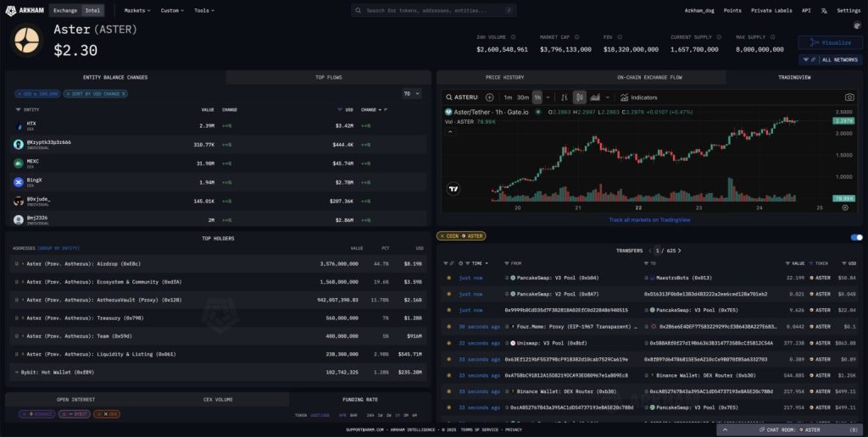Click the chart symbol search magnifier icon
Image resolution: width=868 pixels, height=437 pixels.
click(x=449, y=97)
